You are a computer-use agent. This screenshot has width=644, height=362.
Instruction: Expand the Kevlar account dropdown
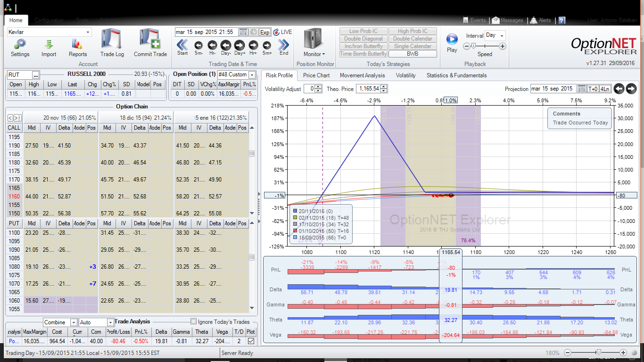88,32
